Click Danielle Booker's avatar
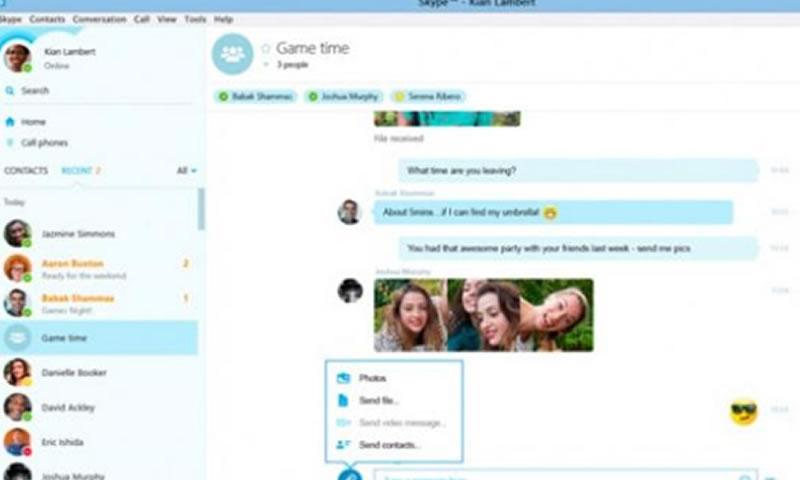Image resolution: width=800 pixels, height=480 pixels. click(x=17, y=372)
